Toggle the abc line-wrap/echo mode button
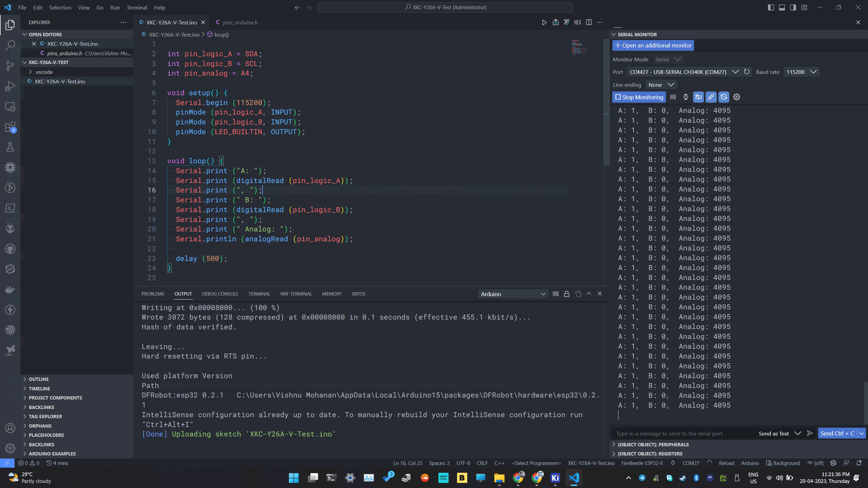Image resolution: width=868 pixels, height=488 pixels. tap(698, 97)
